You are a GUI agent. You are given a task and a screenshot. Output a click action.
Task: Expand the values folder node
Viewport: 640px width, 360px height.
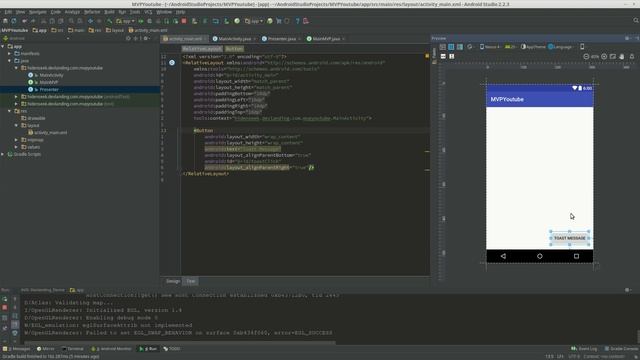tap(16, 147)
